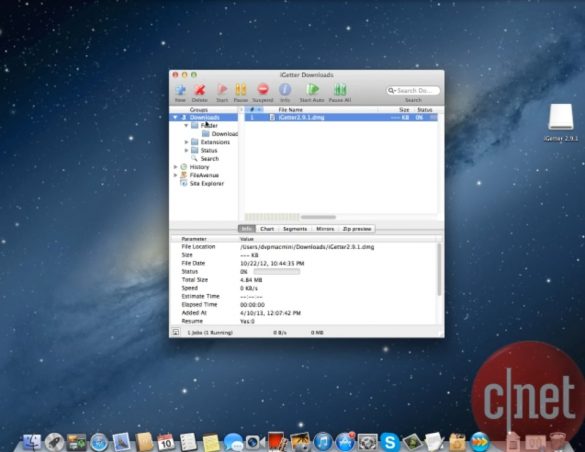The width and height of the screenshot is (585, 452).
Task: Open Messages from the Dock
Action: pos(233,442)
